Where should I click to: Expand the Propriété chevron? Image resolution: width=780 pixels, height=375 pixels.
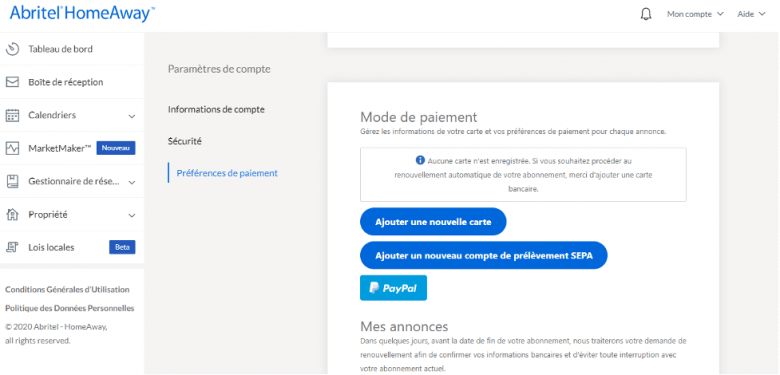point(132,215)
